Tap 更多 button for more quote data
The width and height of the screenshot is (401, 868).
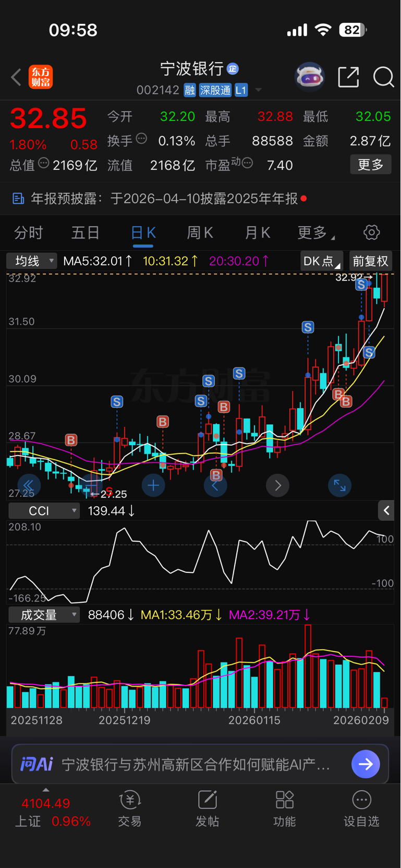coord(371,165)
